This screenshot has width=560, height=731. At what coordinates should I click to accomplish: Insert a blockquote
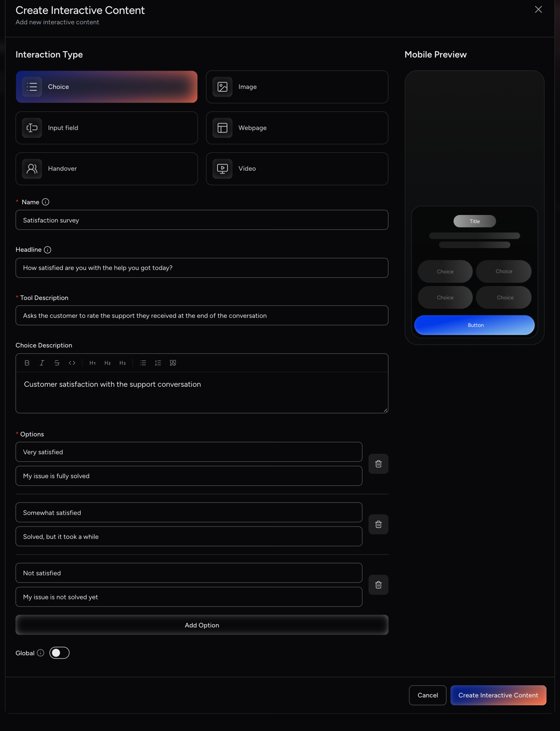tap(173, 363)
